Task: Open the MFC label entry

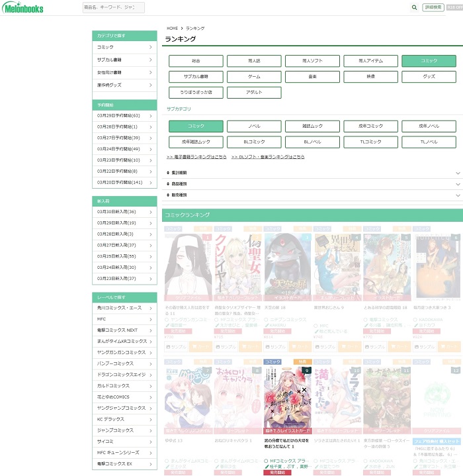Action: [x=124, y=319]
